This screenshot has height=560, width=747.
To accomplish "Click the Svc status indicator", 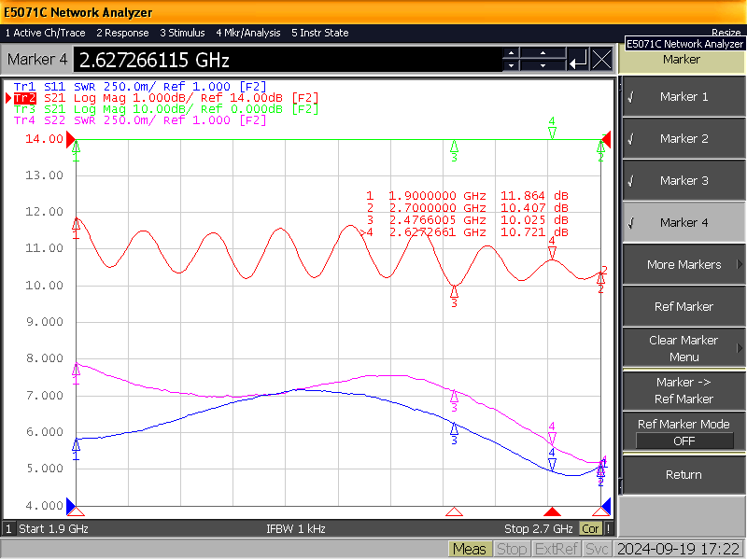I will coord(597,550).
